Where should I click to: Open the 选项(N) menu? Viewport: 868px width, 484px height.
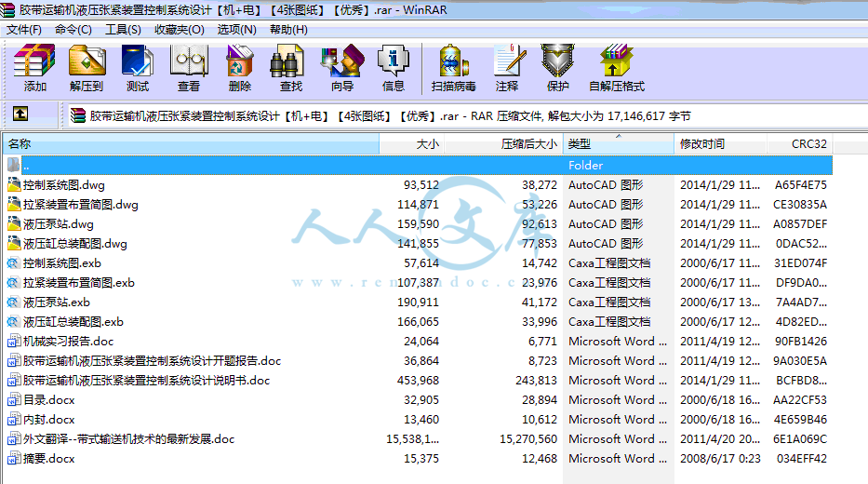(x=237, y=30)
